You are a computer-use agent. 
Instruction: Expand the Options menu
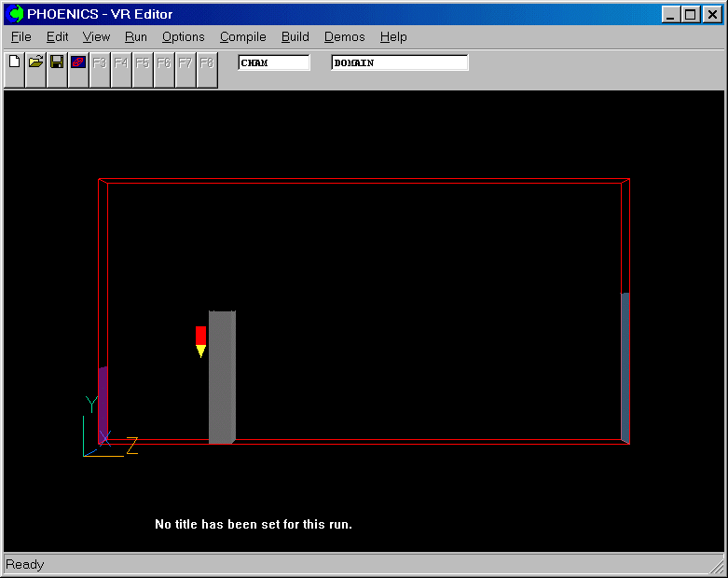183,37
